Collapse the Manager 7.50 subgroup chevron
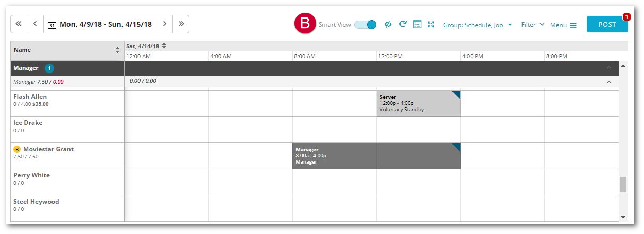644x234 pixels. tap(609, 82)
